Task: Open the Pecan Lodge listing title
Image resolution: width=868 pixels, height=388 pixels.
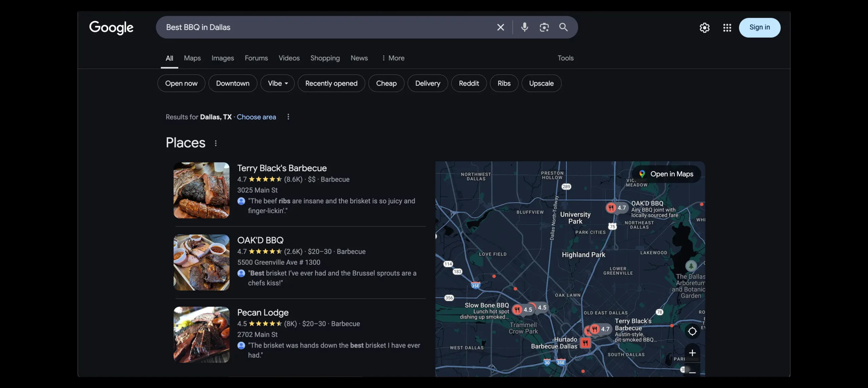Action: click(x=263, y=313)
